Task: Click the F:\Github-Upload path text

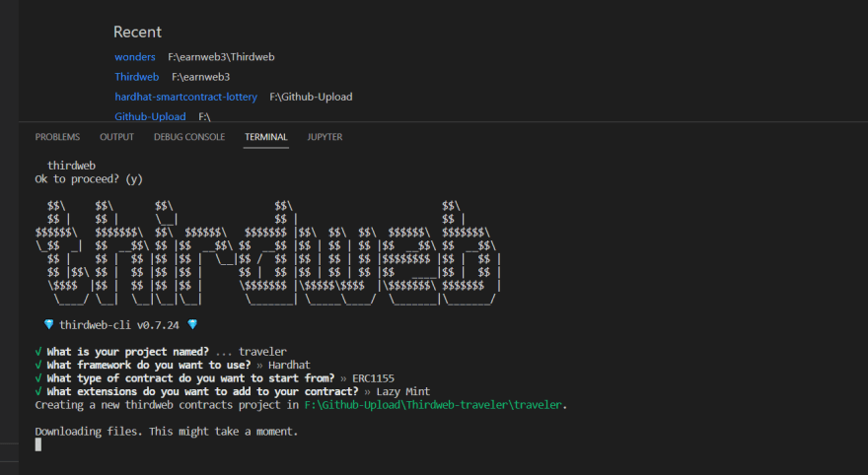Action: click(311, 97)
